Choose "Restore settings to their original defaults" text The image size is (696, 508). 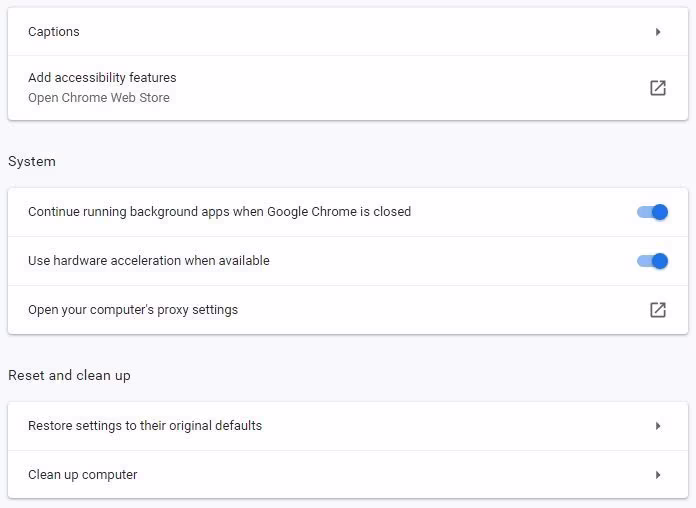point(145,426)
